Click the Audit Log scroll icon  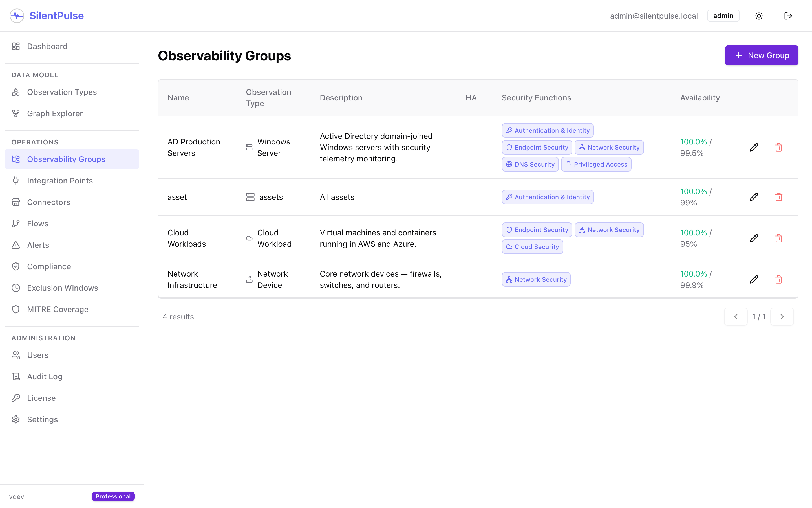pos(16,376)
